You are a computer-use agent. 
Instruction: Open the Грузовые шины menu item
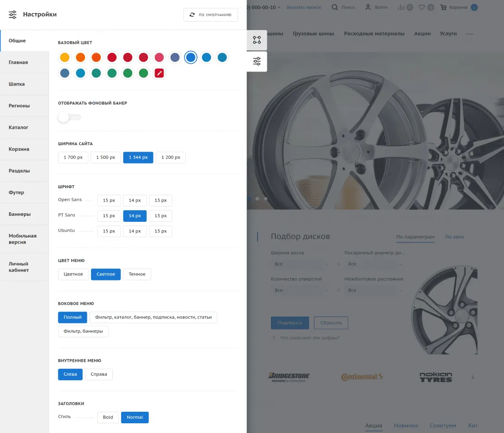coord(313,34)
